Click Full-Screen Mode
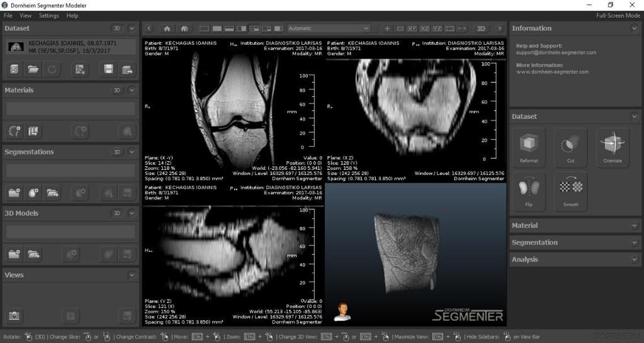 pyautogui.click(x=618, y=16)
